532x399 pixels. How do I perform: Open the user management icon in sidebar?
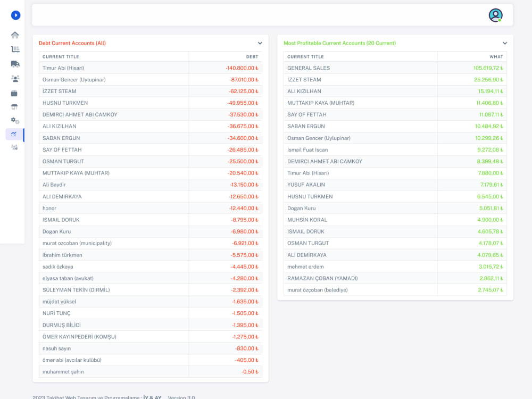(x=14, y=147)
